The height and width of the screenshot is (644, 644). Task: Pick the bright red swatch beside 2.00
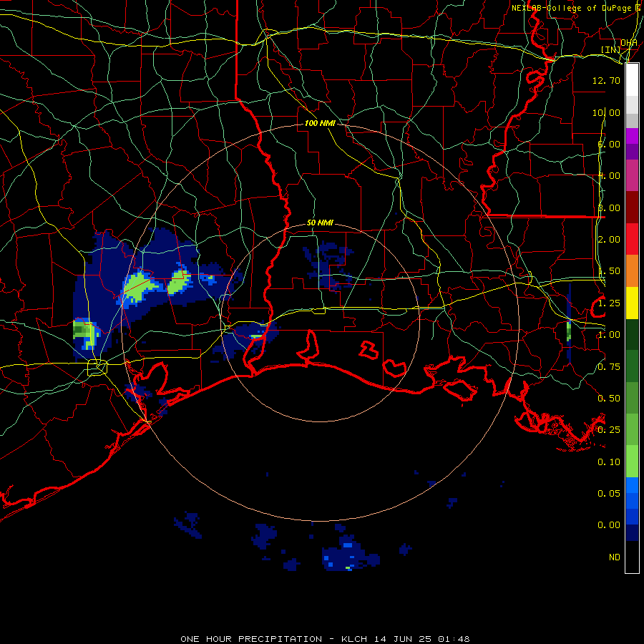pyautogui.click(x=632, y=239)
